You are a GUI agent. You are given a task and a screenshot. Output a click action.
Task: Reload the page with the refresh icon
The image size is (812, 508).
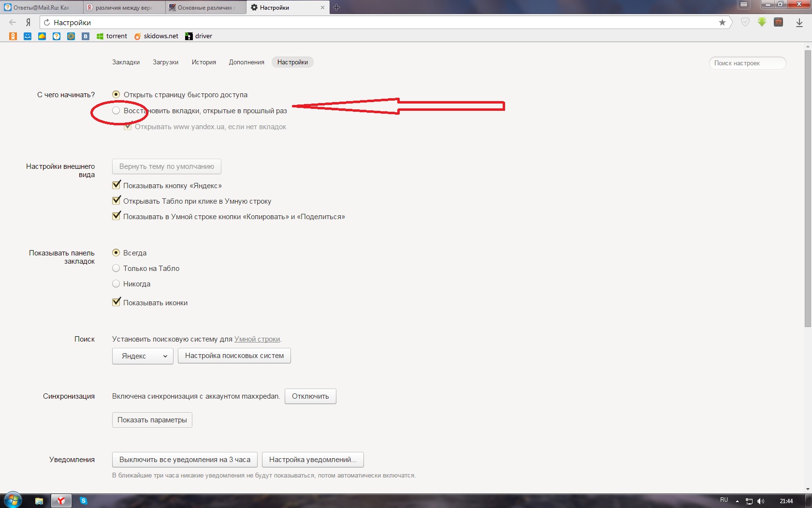tap(47, 22)
